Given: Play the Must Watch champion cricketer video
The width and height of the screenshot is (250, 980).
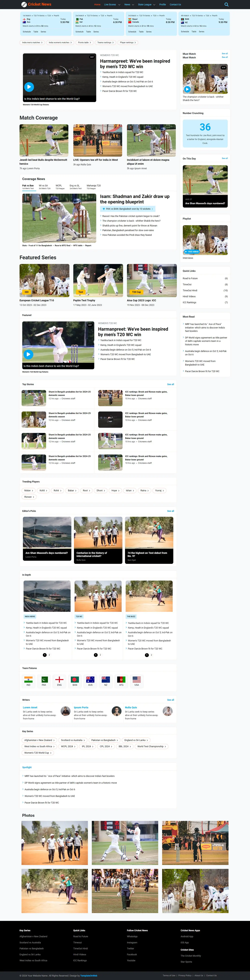Looking at the screenshot, I should [187, 89].
